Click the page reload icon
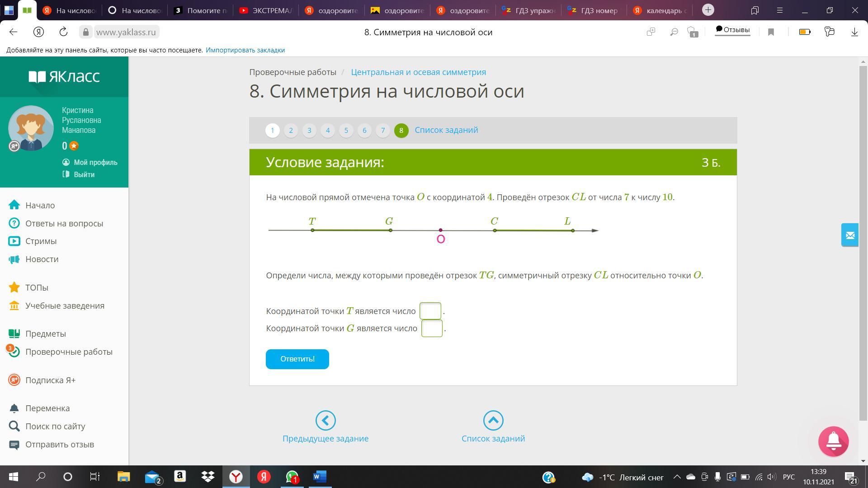Viewport: 868px width, 488px height. pos(63,32)
